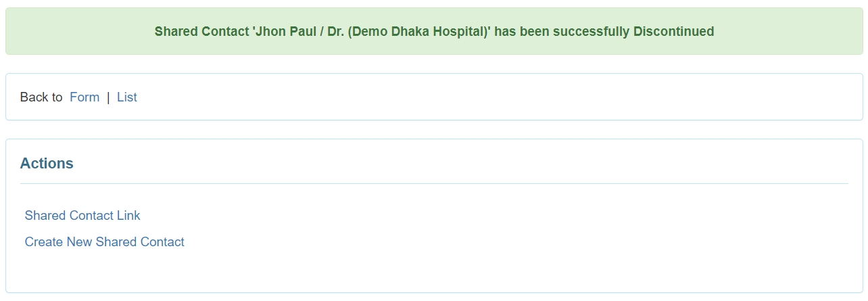Click the Actions section heading

(47, 164)
